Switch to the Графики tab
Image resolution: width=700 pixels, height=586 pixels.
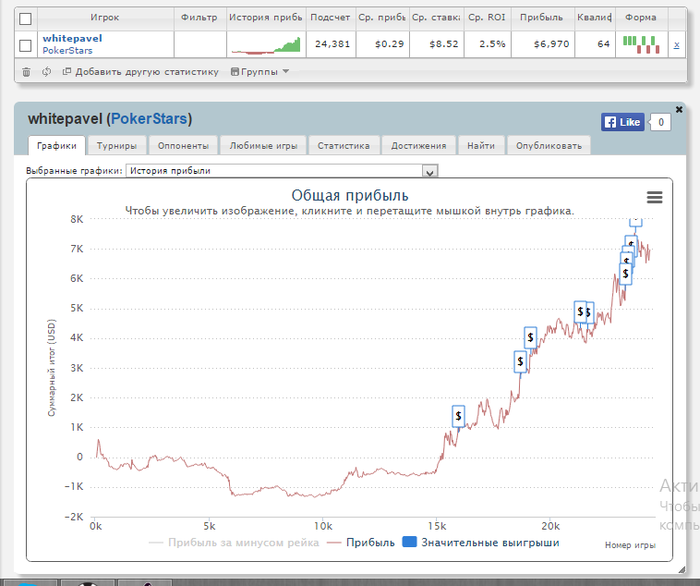click(57, 145)
